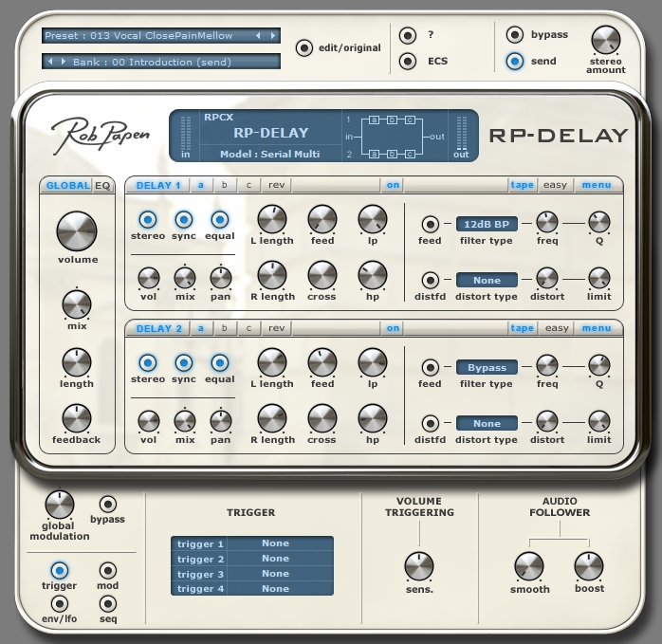This screenshot has height=644, width=662.
Task: Toggle the modulation bypass button
Action: [x=108, y=504]
